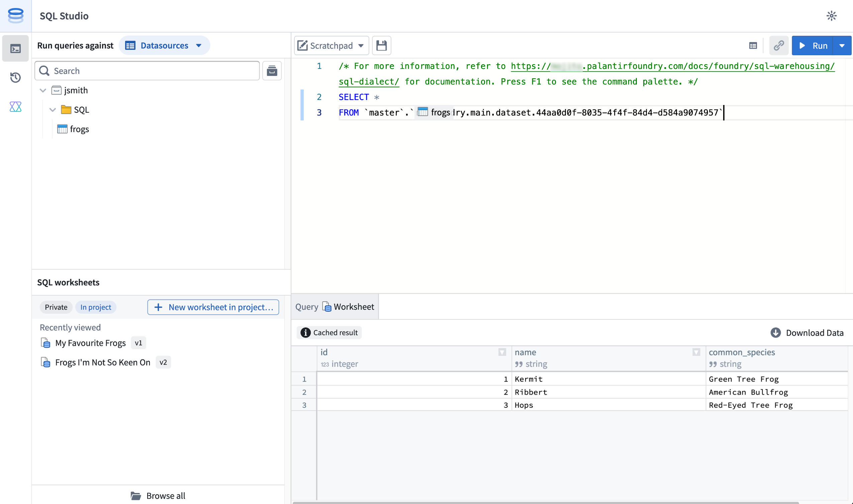Open the Datasources dropdown

click(x=164, y=45)
